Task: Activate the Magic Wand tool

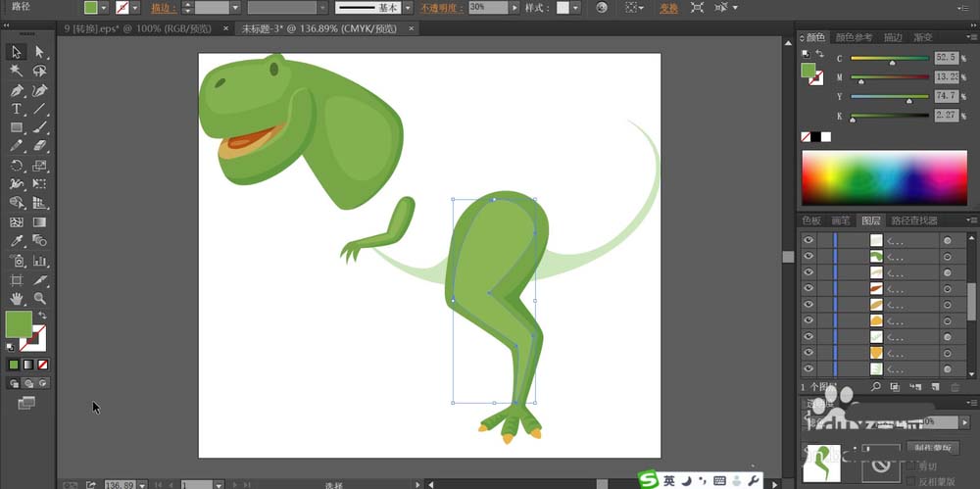Action: pos(17,71)
